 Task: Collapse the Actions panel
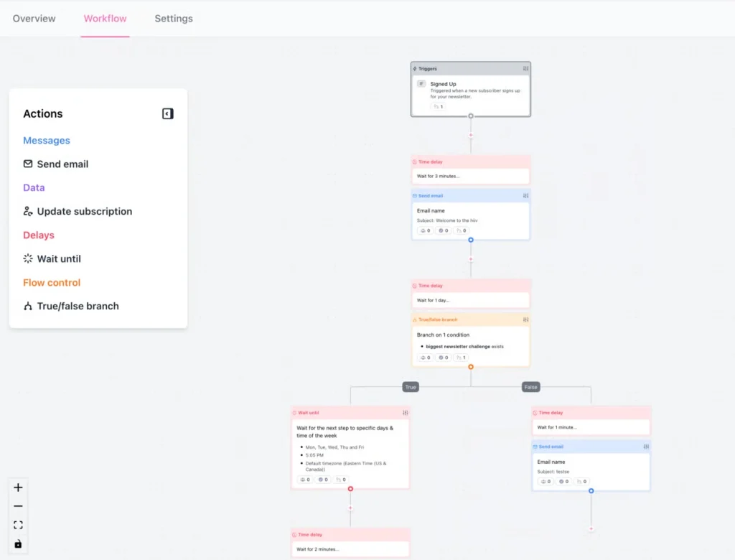pos(167,113)
